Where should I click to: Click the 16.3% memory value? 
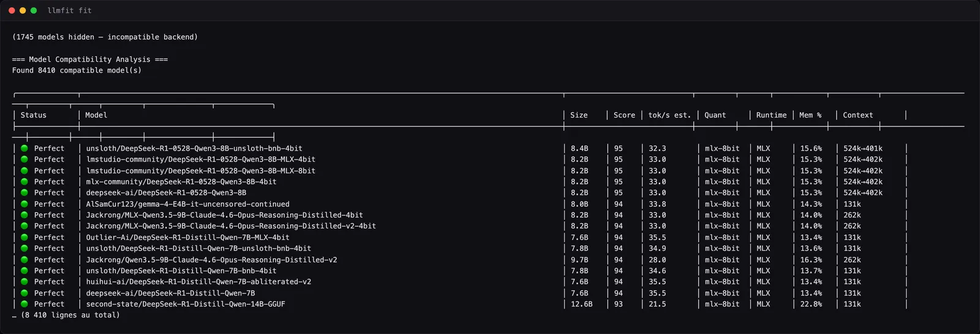pos(811,259)
